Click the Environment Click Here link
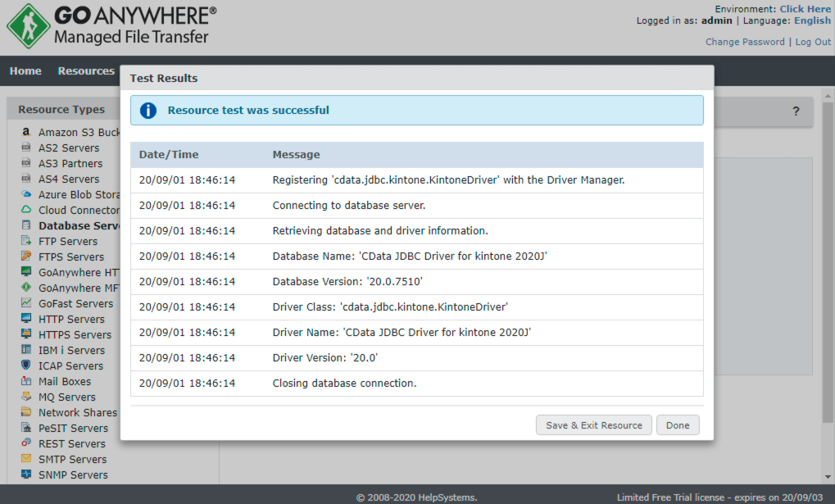 (806, 9)
